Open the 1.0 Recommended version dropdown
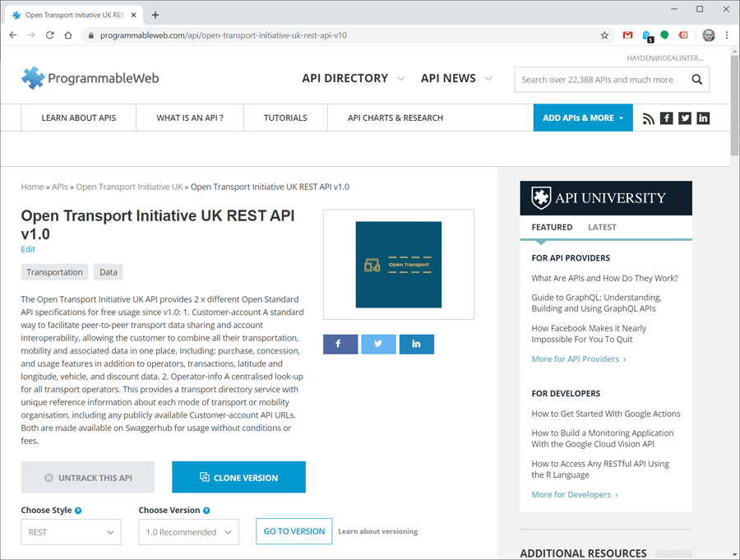The image size is (740, 560). pyautogui.click(x=188, y=532)
